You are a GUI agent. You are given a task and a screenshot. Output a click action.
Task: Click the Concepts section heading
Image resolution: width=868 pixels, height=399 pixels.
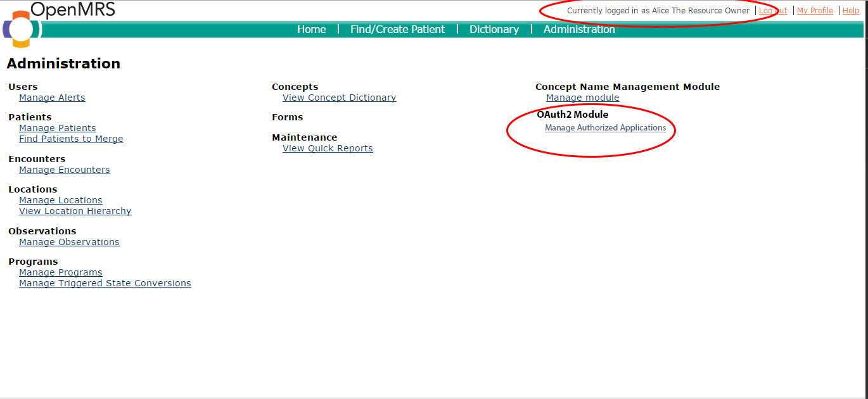click(x=295, y=87)
